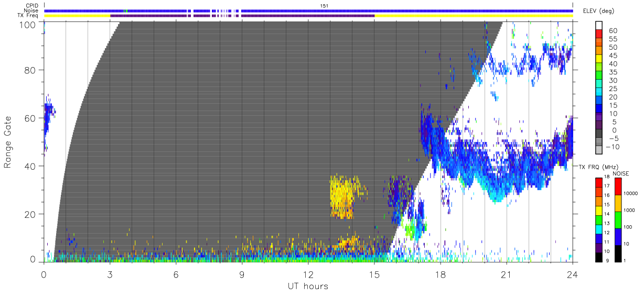Click the yellow 14–15 MHz TX FRQ swatch
This screenshot has height=297, width=644.
[x=598, y=210]
